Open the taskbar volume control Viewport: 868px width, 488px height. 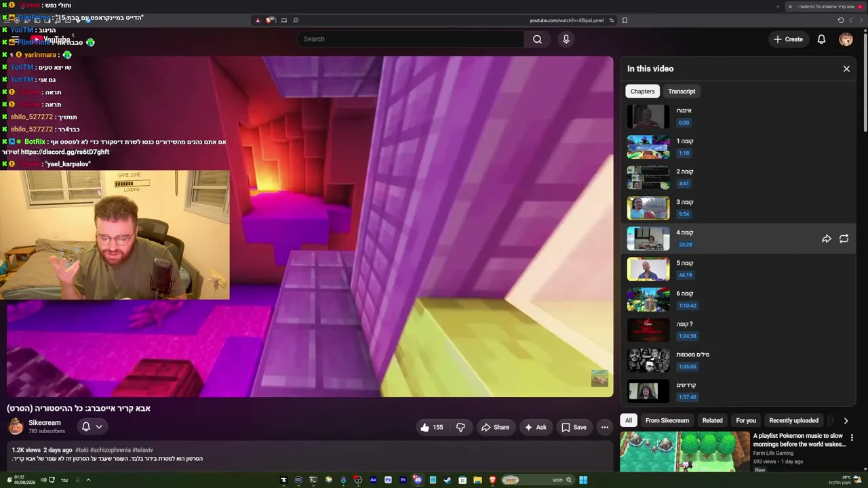coord(43,481)
